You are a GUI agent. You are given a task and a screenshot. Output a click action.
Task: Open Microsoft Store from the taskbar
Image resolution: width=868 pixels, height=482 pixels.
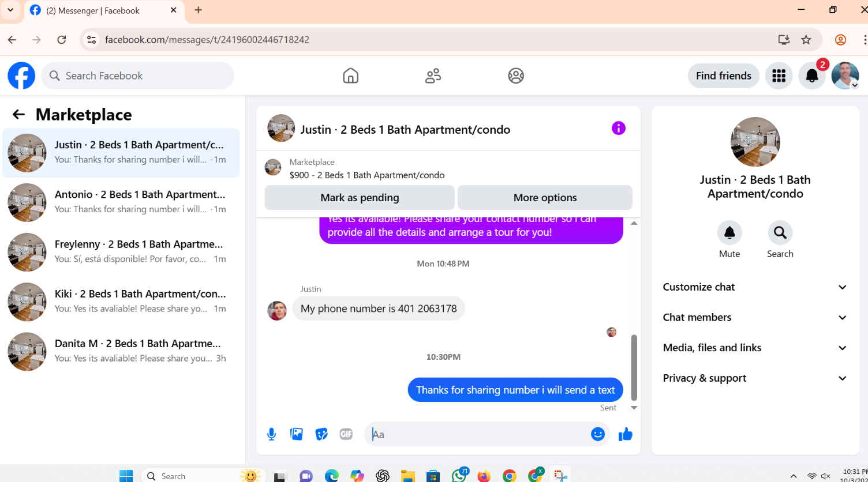[x=433, y=476]
